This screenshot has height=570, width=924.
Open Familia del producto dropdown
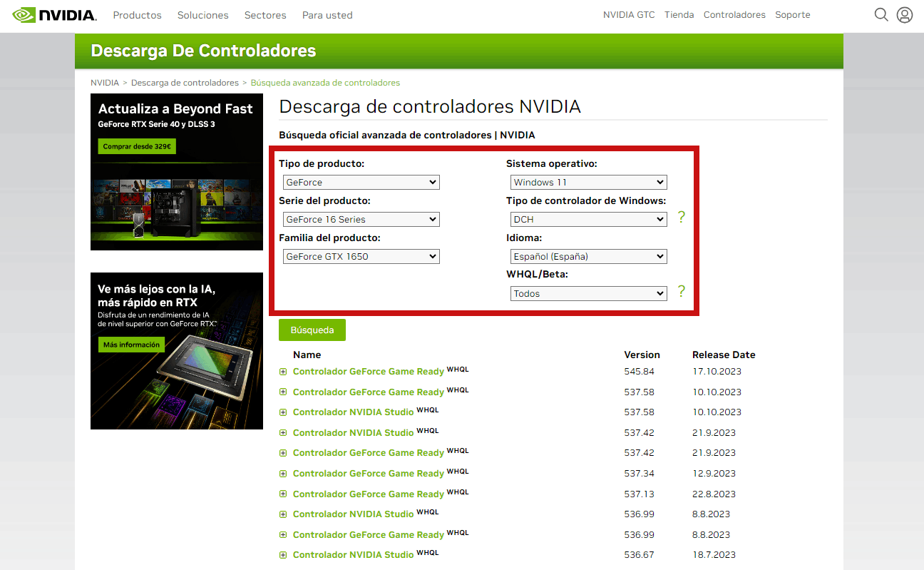(x=361, y=256)
